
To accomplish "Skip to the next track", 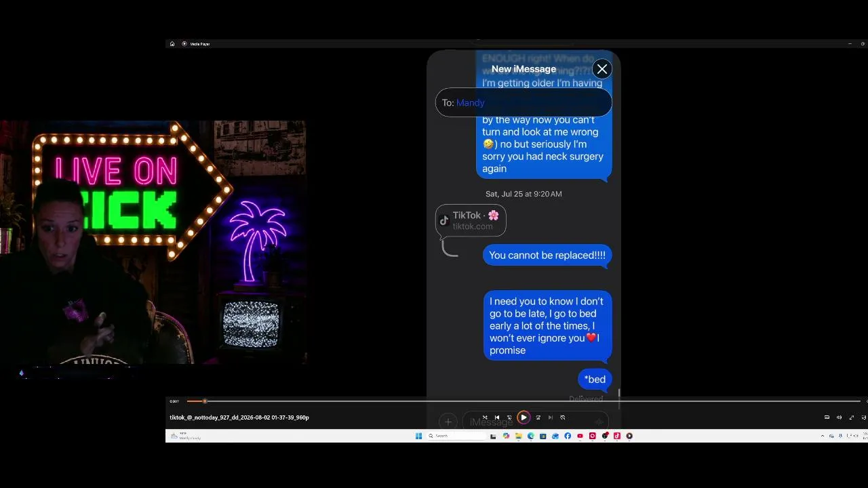I will (550, 418).
